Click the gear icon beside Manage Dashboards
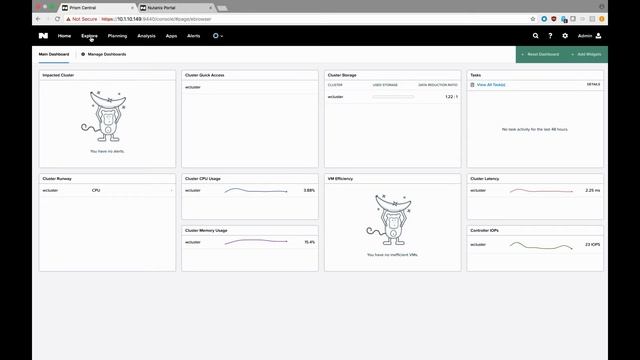 pos(83,54)
